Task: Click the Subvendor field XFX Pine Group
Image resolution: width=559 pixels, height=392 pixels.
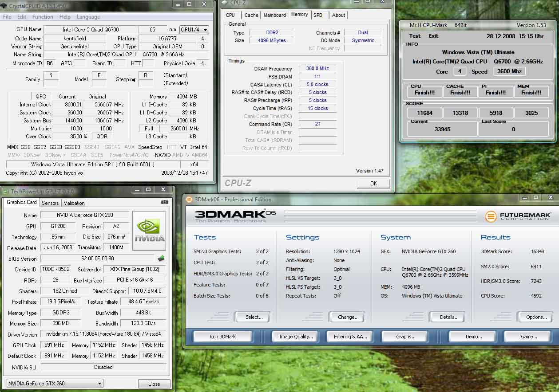Action: pyautogui.click(x=135, y=269)
